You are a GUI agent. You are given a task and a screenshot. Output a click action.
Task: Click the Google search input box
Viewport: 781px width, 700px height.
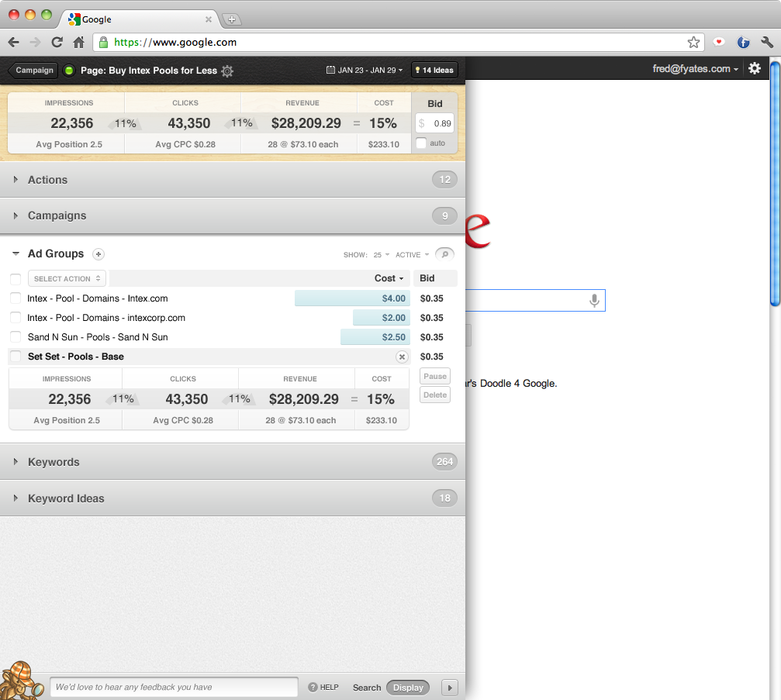click(535, 301)
